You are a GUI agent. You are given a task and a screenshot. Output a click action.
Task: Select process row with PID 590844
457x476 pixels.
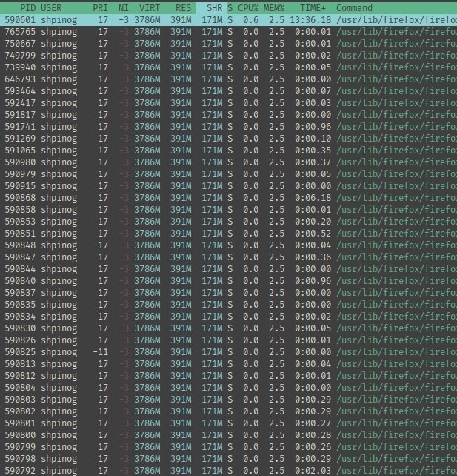228,268
